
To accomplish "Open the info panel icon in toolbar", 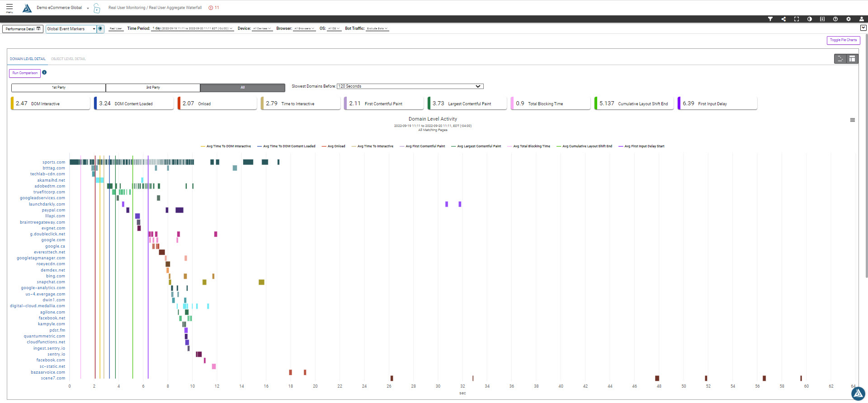I will point(822,19).
